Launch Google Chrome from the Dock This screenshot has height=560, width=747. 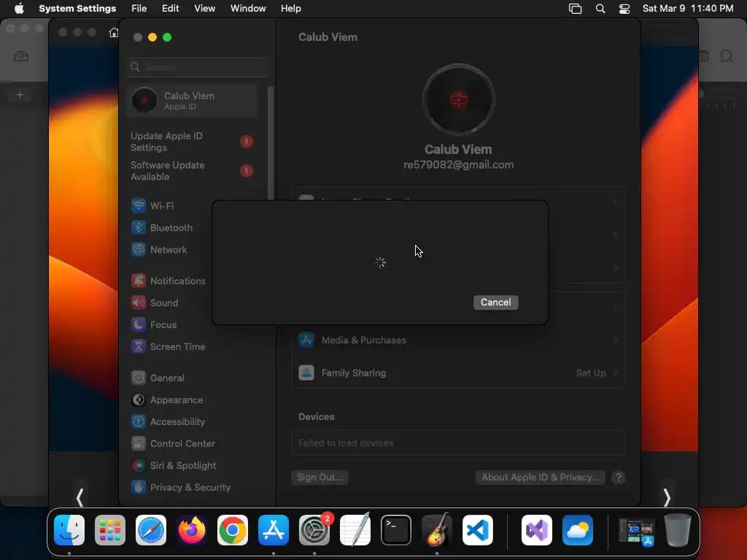coord(233,530)
